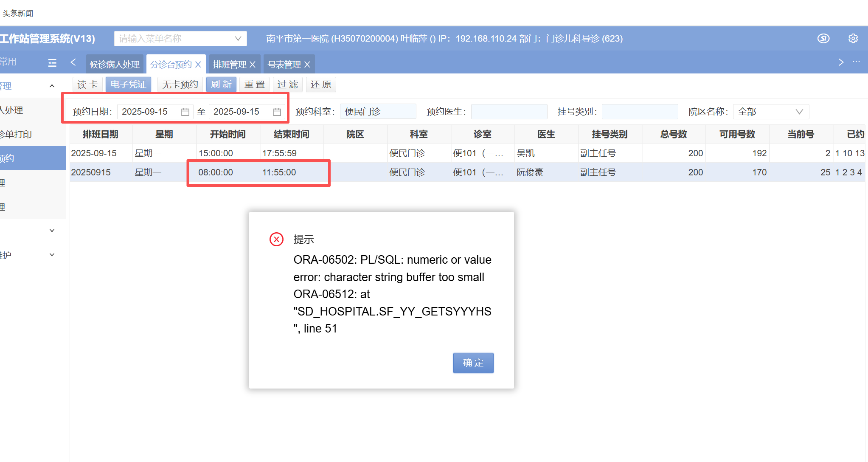Open the menu name search dropdown
The height and width of the screenshot is (462, 868).
(x=238, y=39)
